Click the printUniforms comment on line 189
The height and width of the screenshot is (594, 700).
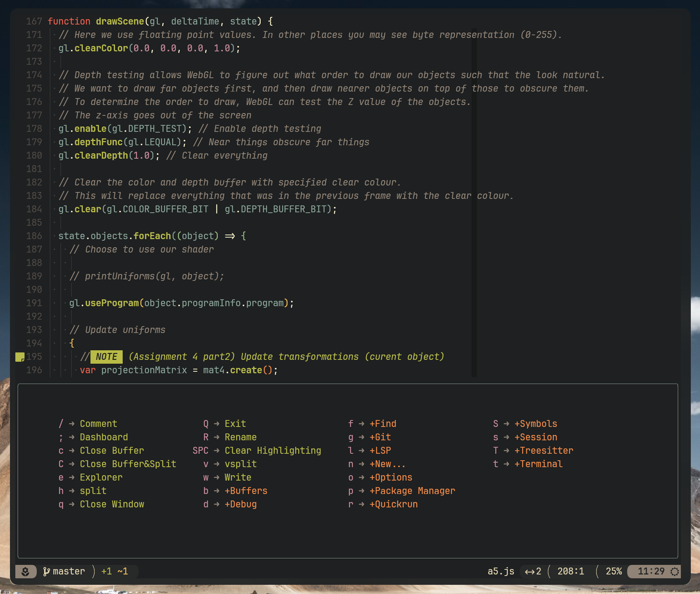(147, 276)
